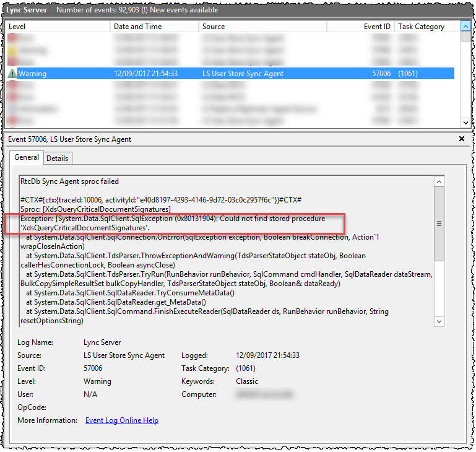This screenshot has height=452, width=476.
Task: Sort by Source column header
Action: coord(262,27)
